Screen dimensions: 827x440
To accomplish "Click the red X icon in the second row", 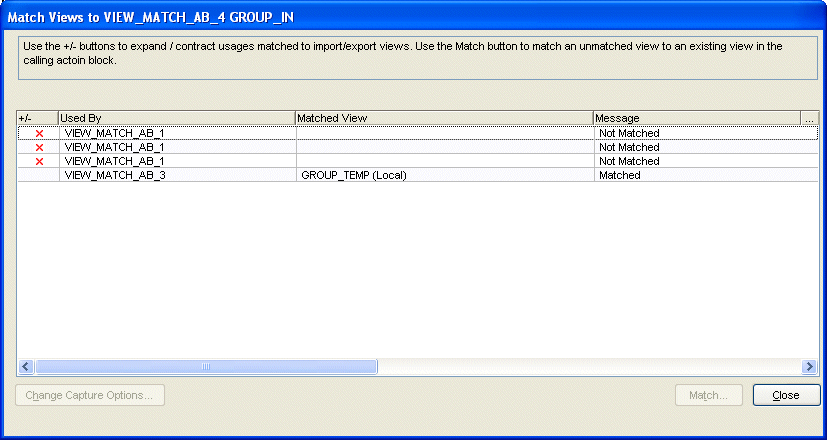I will (39, 147).
